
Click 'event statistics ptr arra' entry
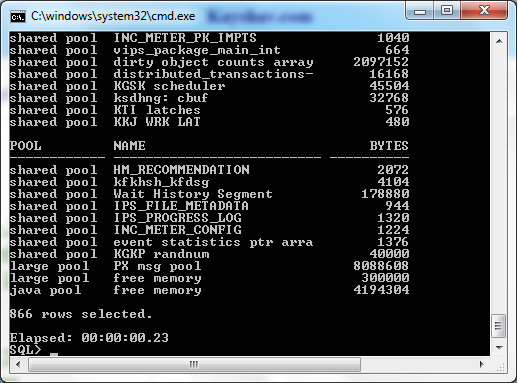point(213,242)
